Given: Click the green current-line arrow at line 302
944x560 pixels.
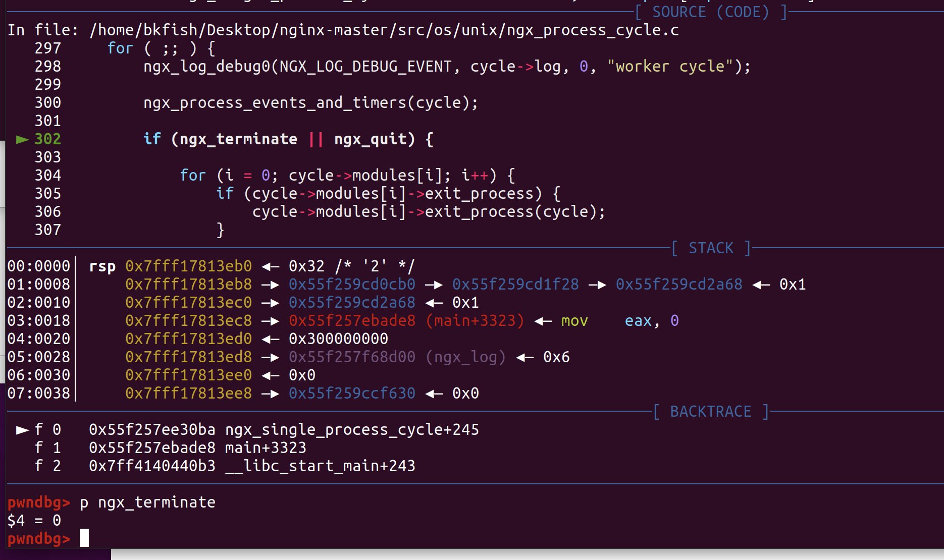Looking at the screenshot, I should click(22, 139).
